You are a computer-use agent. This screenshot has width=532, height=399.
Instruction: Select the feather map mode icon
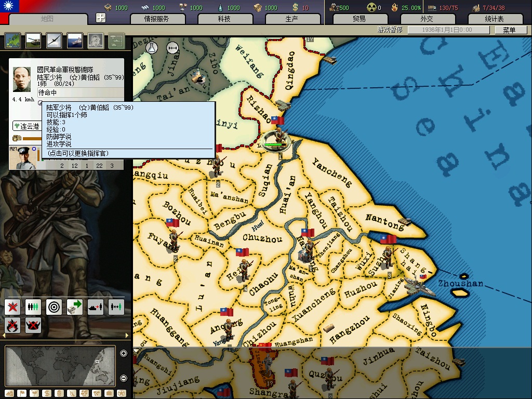click(x=72, y=394)
